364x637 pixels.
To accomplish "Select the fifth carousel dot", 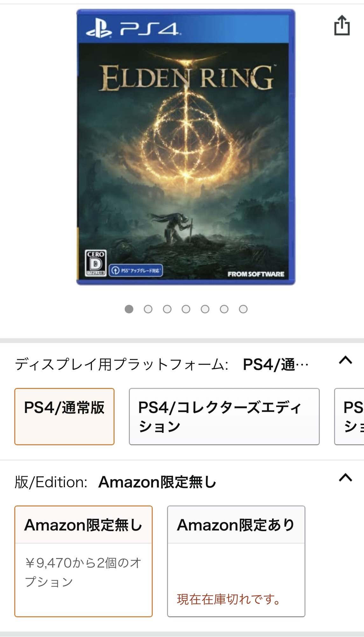I will click(x=205, y=309).
